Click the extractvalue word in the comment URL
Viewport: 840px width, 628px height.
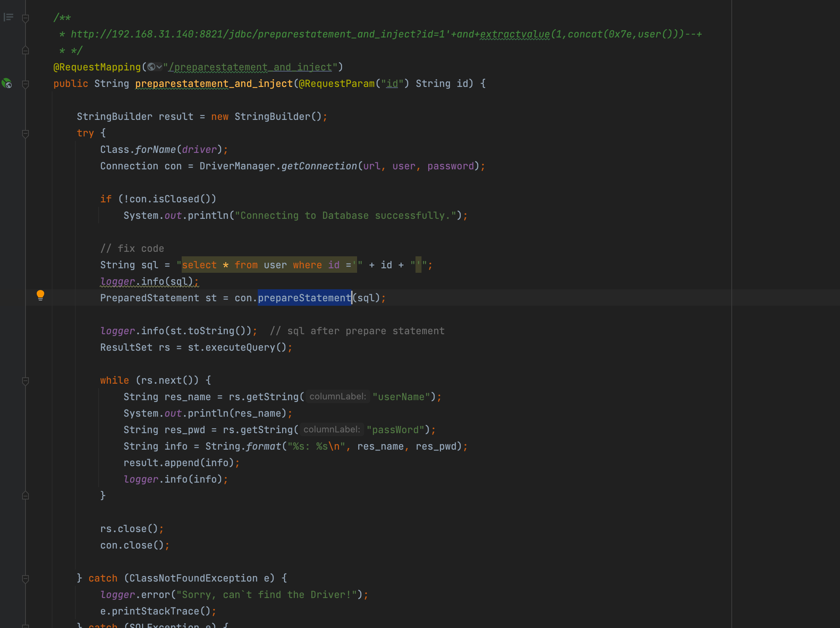[514, 34]
